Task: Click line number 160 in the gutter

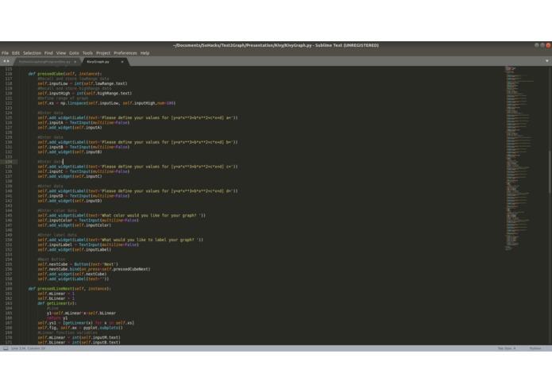Action: (9, 289)
